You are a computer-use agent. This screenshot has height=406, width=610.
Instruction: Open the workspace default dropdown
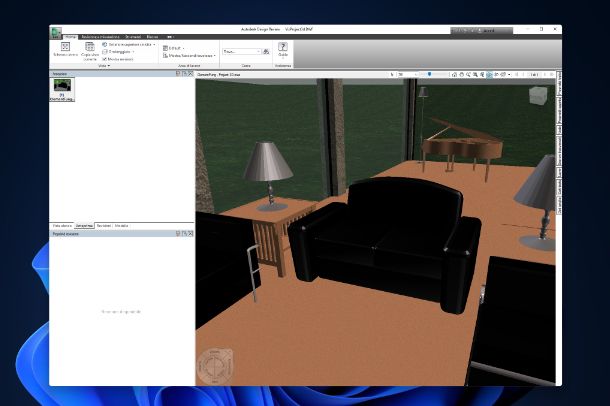[174, 48]
